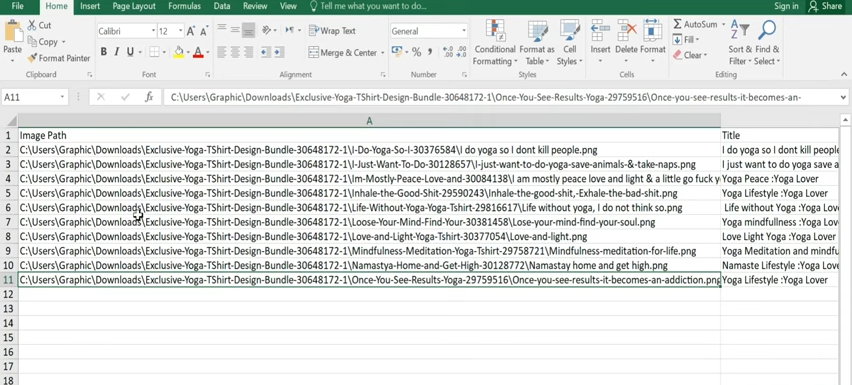Decrease the font size
Image resolution: width=852 pixels, height=385 pixels.
[x=204, y=31]
